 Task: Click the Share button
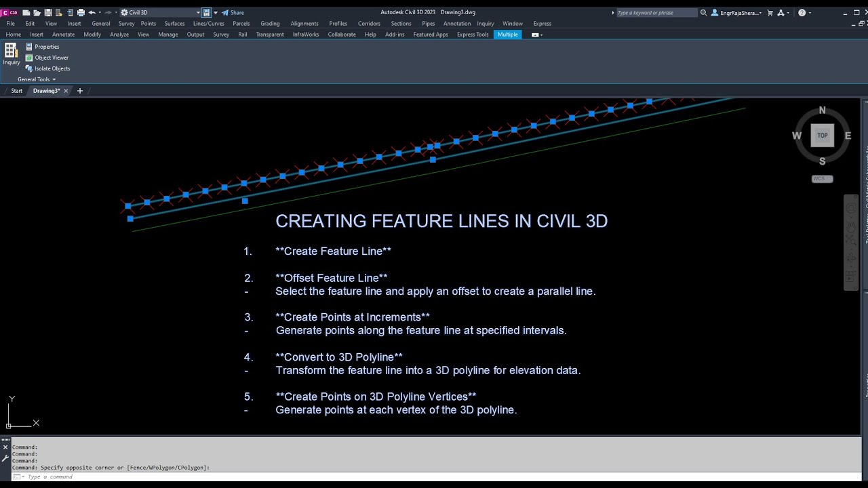point(233,12)
